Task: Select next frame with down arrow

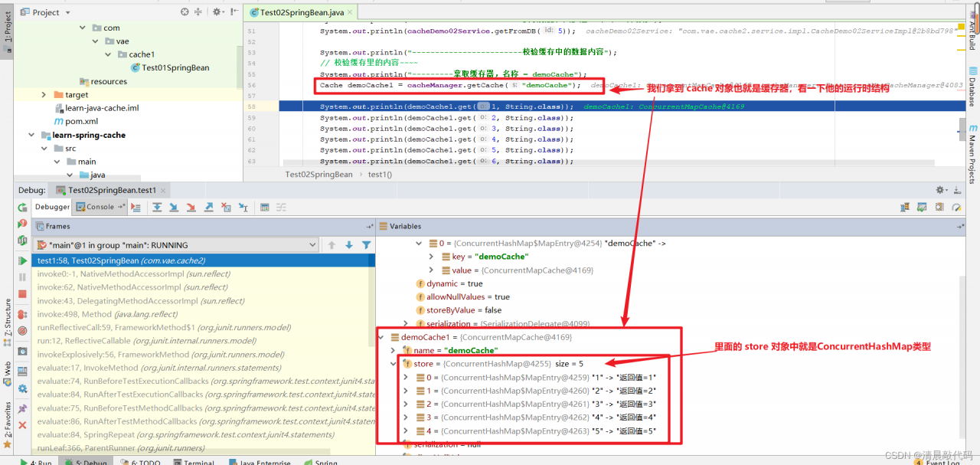Action: tap(349, 245)
